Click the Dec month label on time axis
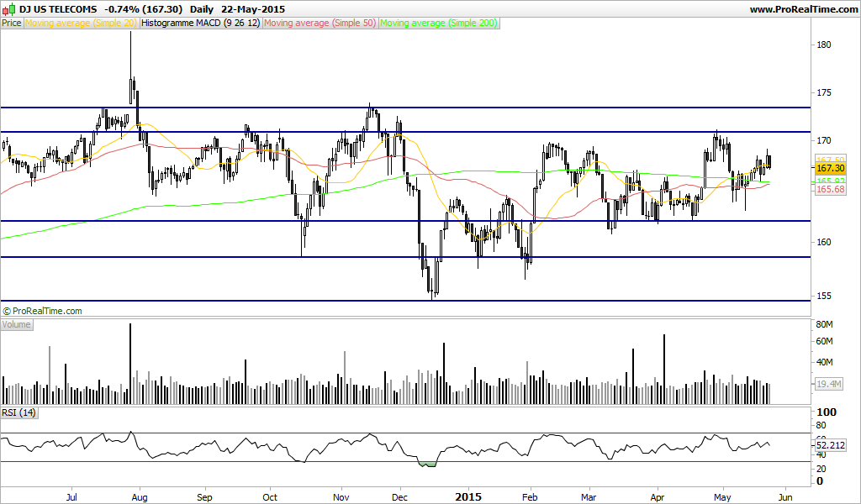 [x=399, y=497]
